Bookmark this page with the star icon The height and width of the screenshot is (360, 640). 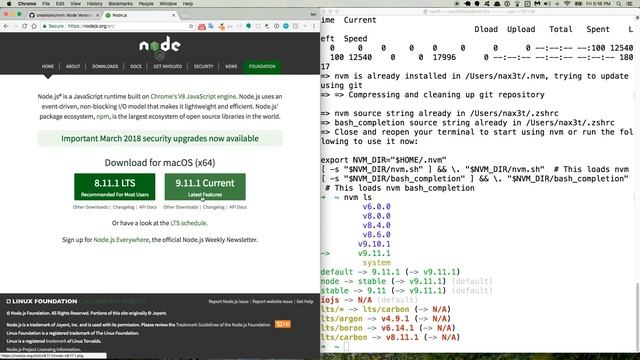pyautogui.click(x=191, y=26)
